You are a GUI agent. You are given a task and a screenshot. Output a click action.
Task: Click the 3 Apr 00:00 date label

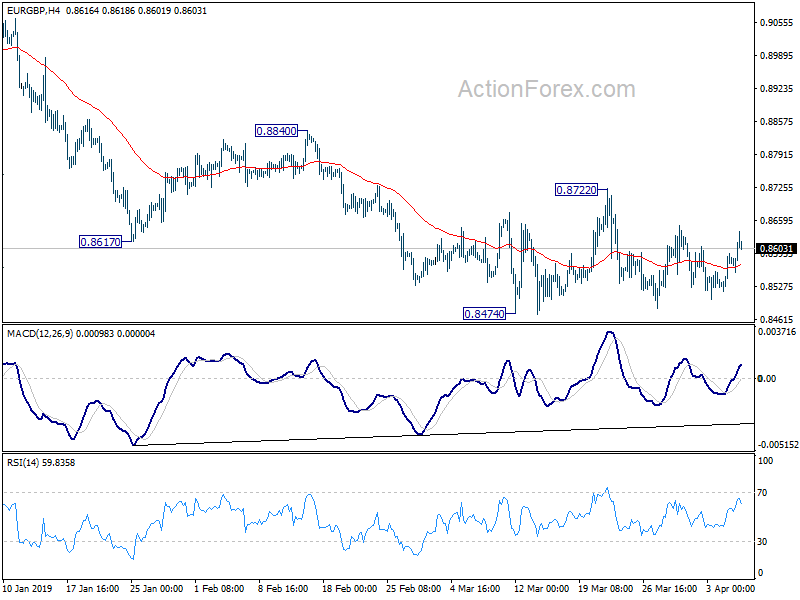[x=731, y=589]
